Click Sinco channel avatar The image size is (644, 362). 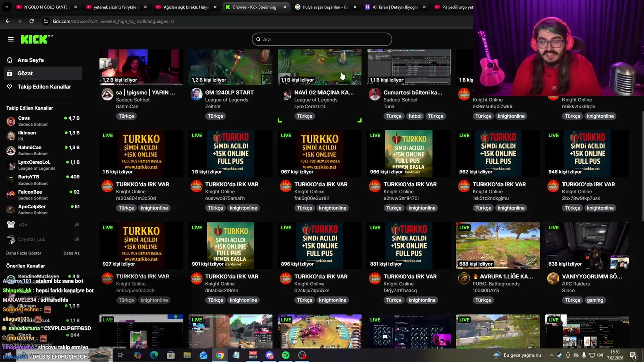pyautogui.click(x=553, y=279)
